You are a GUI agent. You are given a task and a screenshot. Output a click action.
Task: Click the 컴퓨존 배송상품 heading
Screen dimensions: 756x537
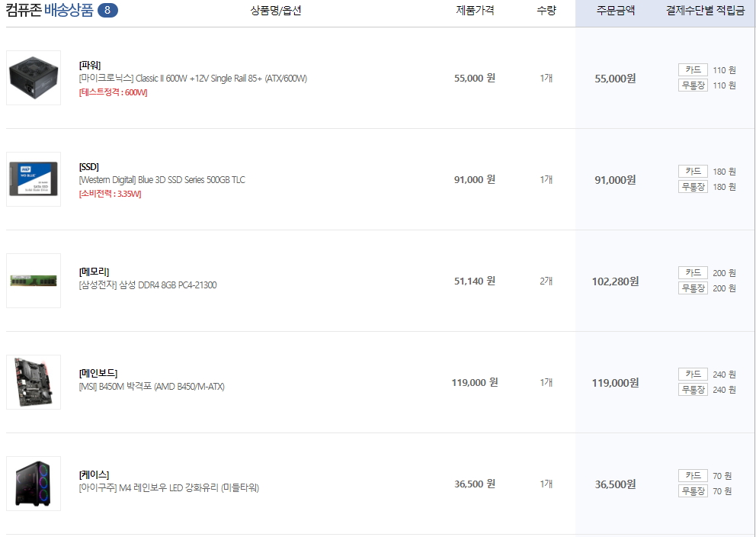(x=50, y=10)
